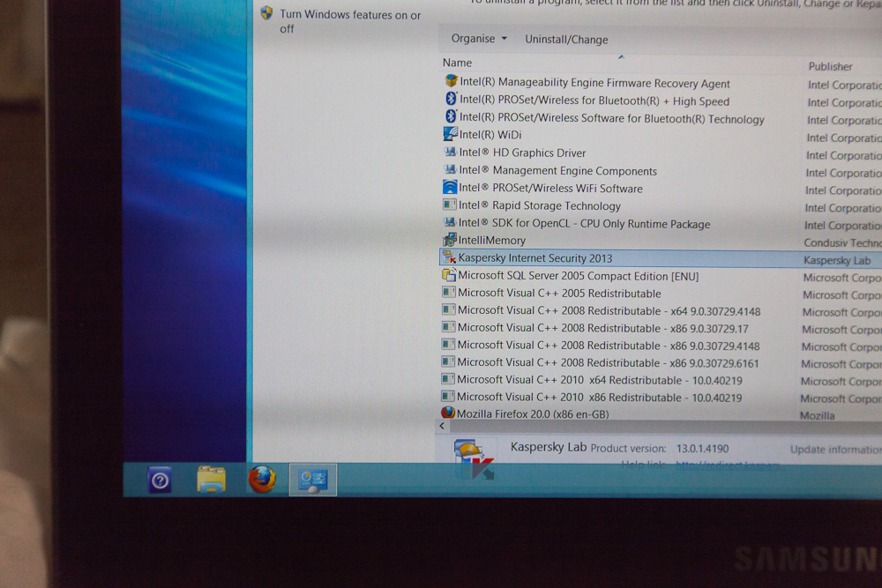Open File Explorer from the taskbar
882x588 pixels.
click(211, 480)
